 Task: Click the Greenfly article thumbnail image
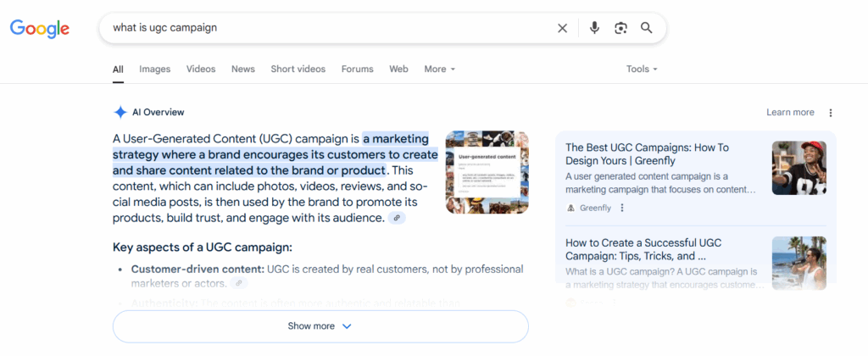coord(798,168)
